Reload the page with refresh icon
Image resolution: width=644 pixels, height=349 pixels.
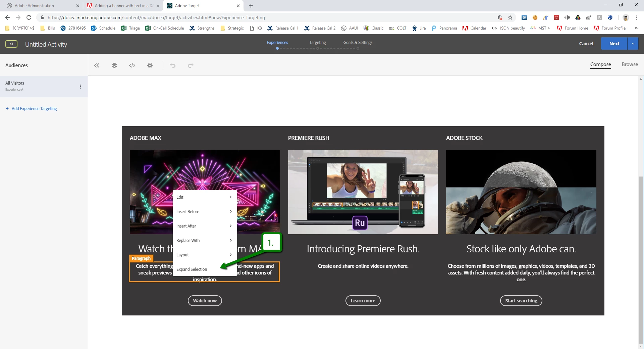pyautogui.click(x=29, y=17)
